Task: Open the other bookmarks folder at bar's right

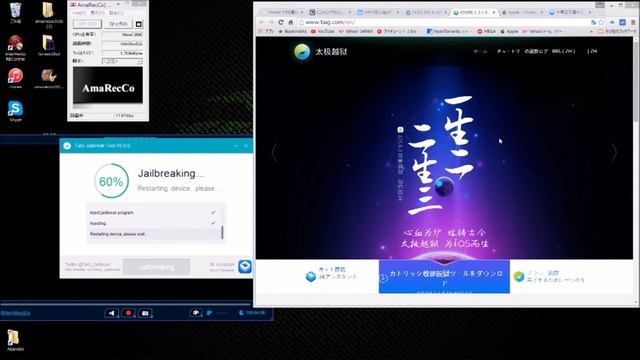Action: pyautogui.click(x=617, y=31)
